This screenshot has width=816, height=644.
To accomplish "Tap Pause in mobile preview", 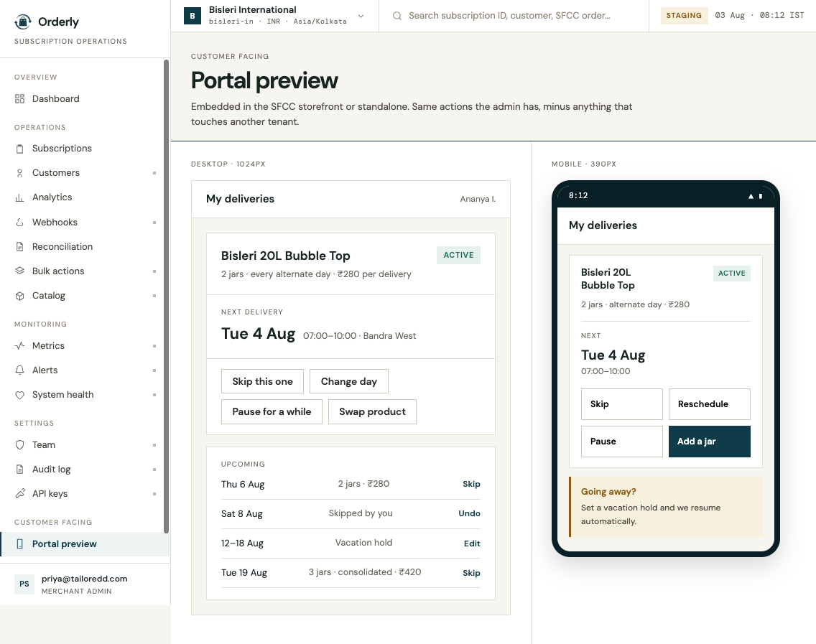I will [x=622, y=442].
